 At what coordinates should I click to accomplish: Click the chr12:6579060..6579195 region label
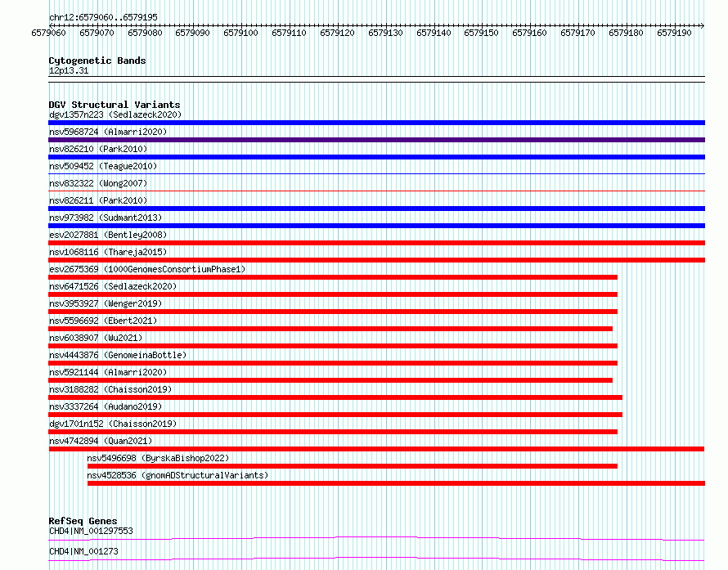[x=103, y=17]
